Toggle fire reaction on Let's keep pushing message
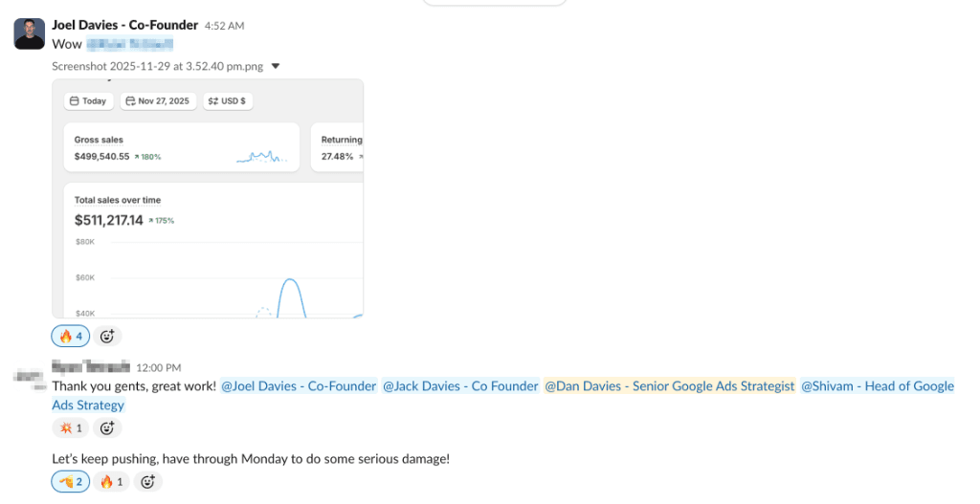Viewport: 980px width, 504px height. tap(111, 481)
